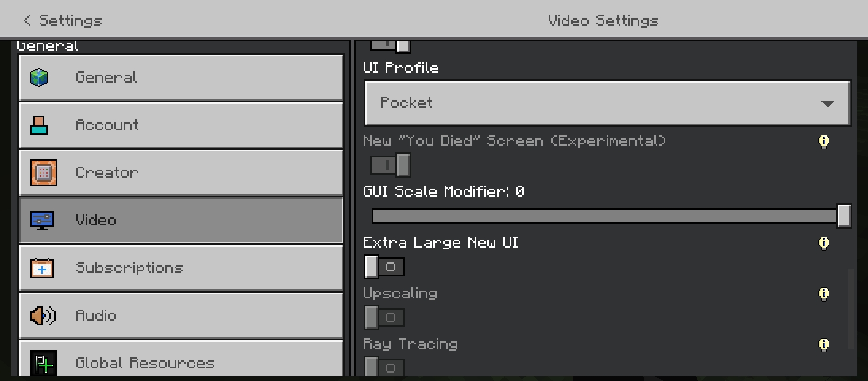Click the Global Resources icon

click(43, 363)
